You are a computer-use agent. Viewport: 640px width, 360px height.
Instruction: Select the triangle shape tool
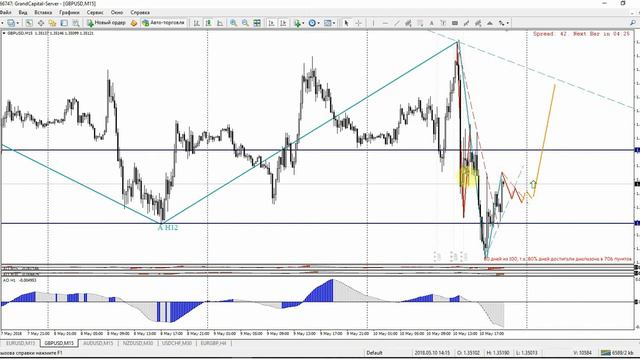click(490, 23)
